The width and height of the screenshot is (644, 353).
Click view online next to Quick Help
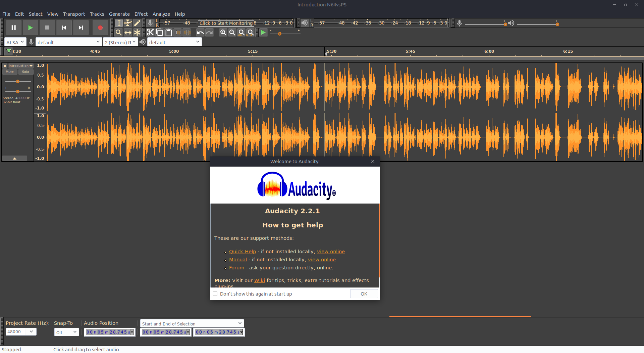[331, 252]
